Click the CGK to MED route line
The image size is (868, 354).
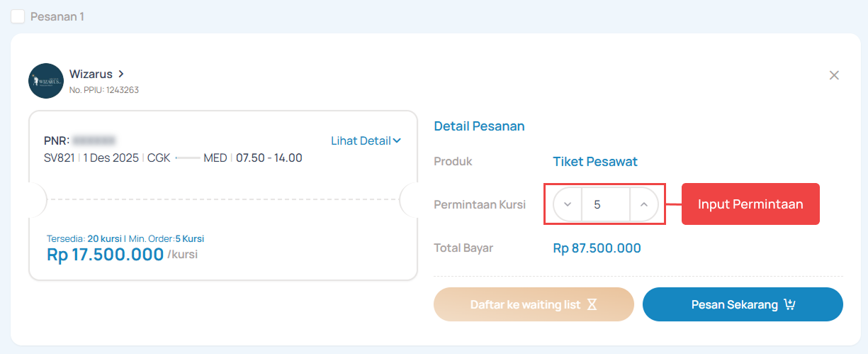[187, 158]
